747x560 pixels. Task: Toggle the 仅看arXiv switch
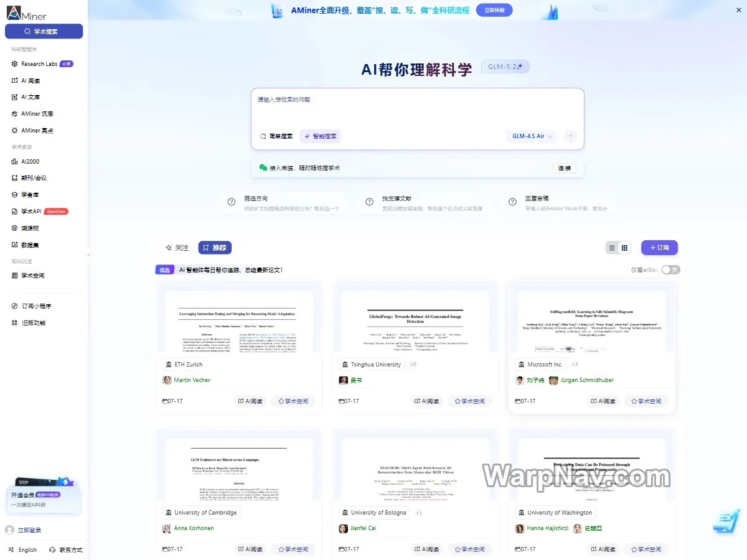(670, 270)
